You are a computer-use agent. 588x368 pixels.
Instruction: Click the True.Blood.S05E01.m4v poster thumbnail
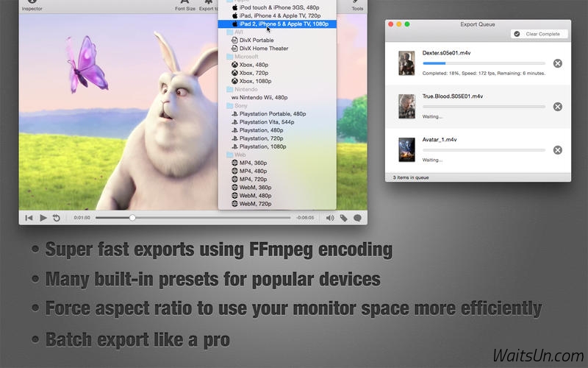pos(407,106)
